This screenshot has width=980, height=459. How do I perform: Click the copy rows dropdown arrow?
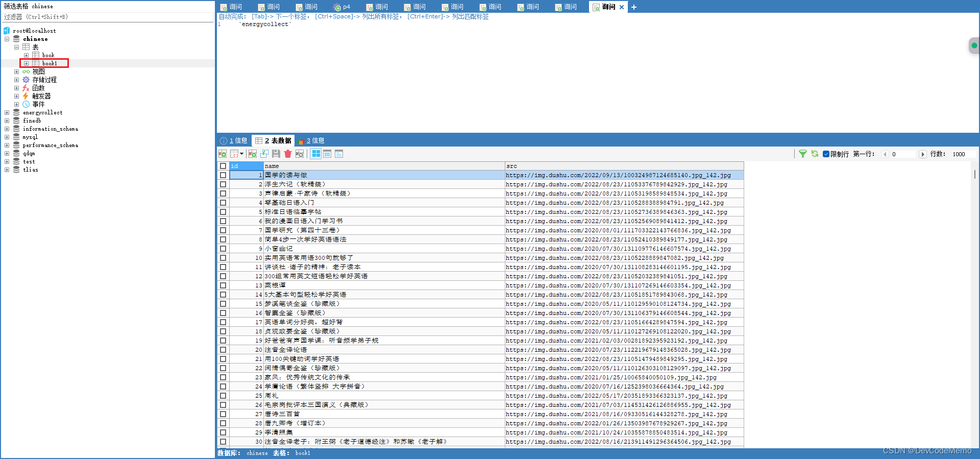242,154
